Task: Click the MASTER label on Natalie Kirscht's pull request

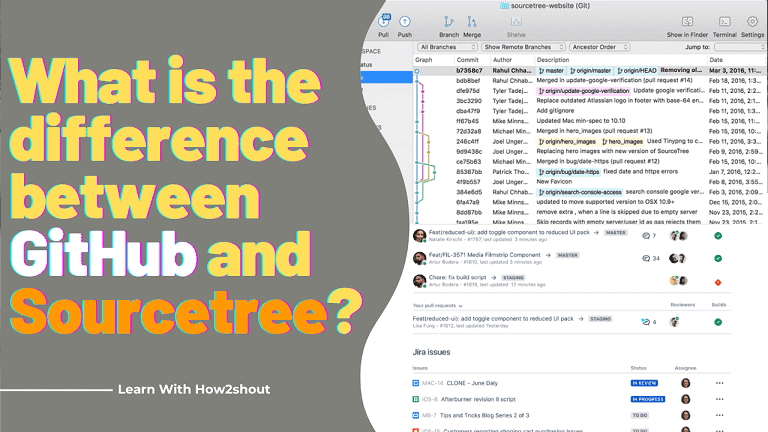Action: coord(615,233)
